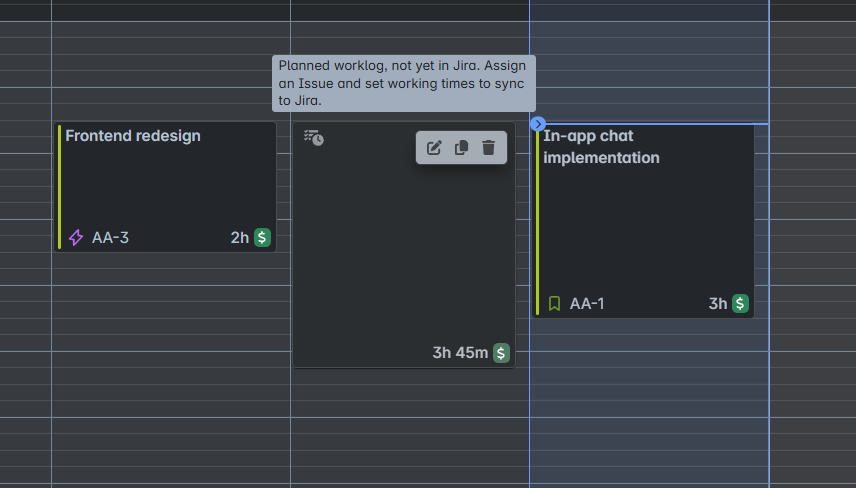Screen dimensions: 856x488
Task: Delete the planned worklog with trash icon
Action: point(489,147)
